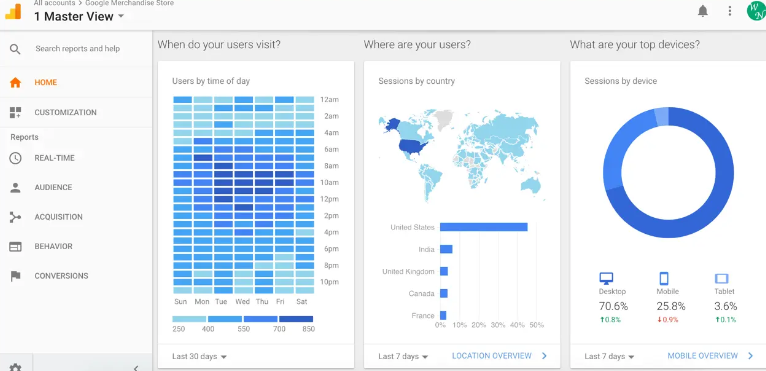Click the arrow next to MOBILE OVERVIEW

point(750,356)
